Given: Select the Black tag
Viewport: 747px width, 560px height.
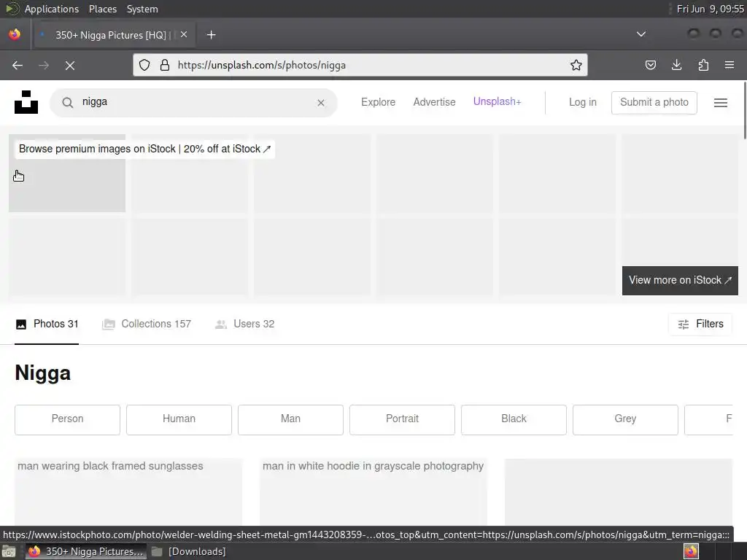Looking at the screenshot, I should 514,419.
